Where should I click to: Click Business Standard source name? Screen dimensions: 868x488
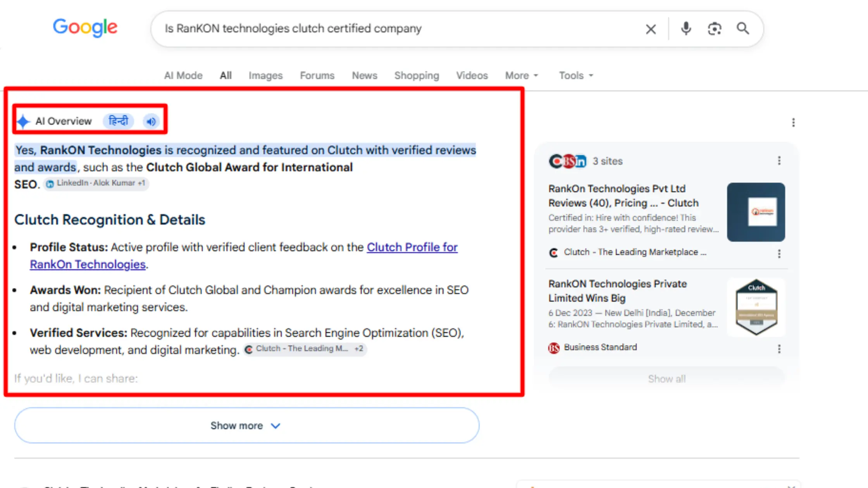[x=600, y=347]
